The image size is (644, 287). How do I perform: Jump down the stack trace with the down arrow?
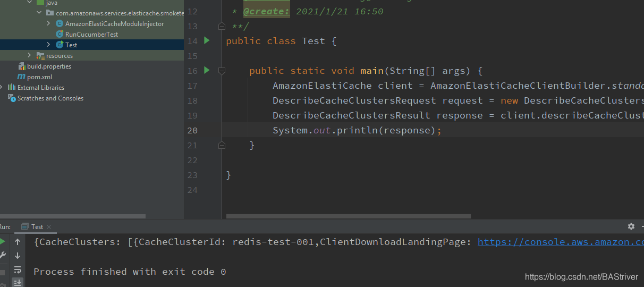coord(18,256)
